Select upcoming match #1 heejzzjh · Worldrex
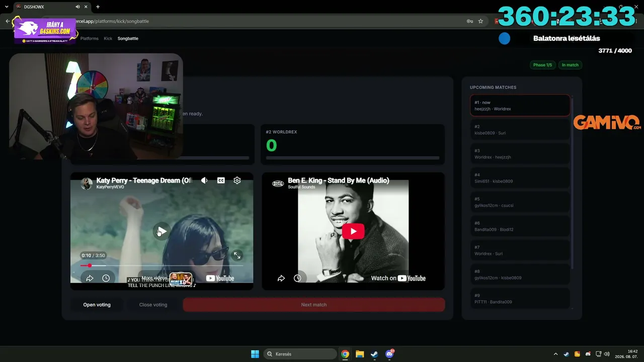The width and height of the screenshot is (644, 362). pyautogui.click(x=520, y=106)
